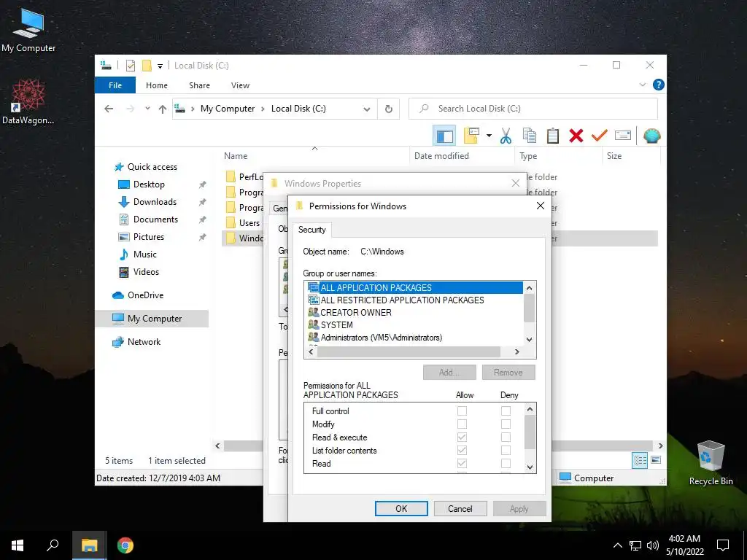Open the notification center icon
This screenshot has height=560, width=747.
click(x=723, y=545)
